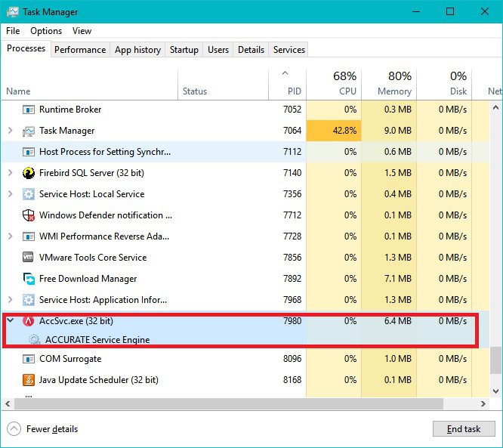Viewport: 503px width, 448px height.
Task: Select the COM Surrogate process name
Action: 70,359
